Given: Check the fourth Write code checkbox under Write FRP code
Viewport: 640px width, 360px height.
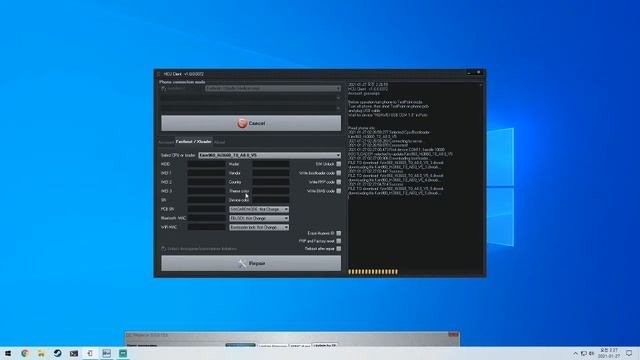Looking at the screenshot, I should point(338,191).
